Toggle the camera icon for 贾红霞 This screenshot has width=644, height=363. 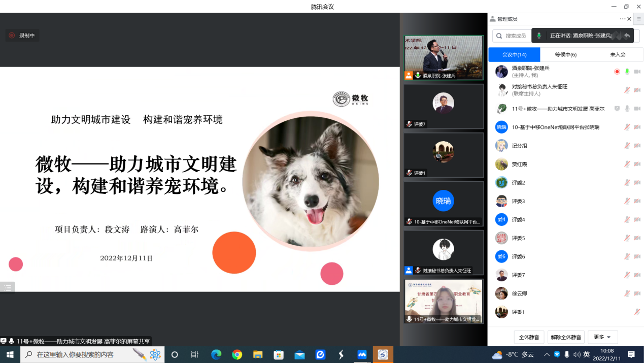click(x=637, y=164)
